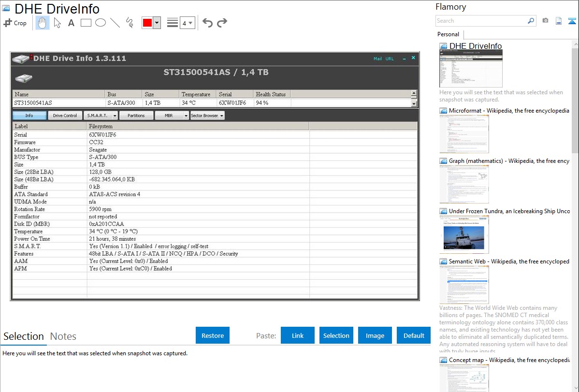Click the Mail link in DHE Drive Info
The image size is (579, 392).
coord(377,59)
